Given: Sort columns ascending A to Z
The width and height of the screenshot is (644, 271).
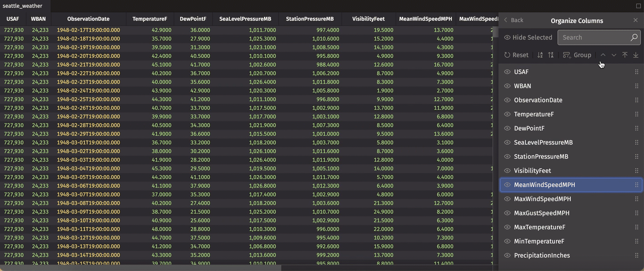Looking at the screenshot, I should tap(540, 55).
